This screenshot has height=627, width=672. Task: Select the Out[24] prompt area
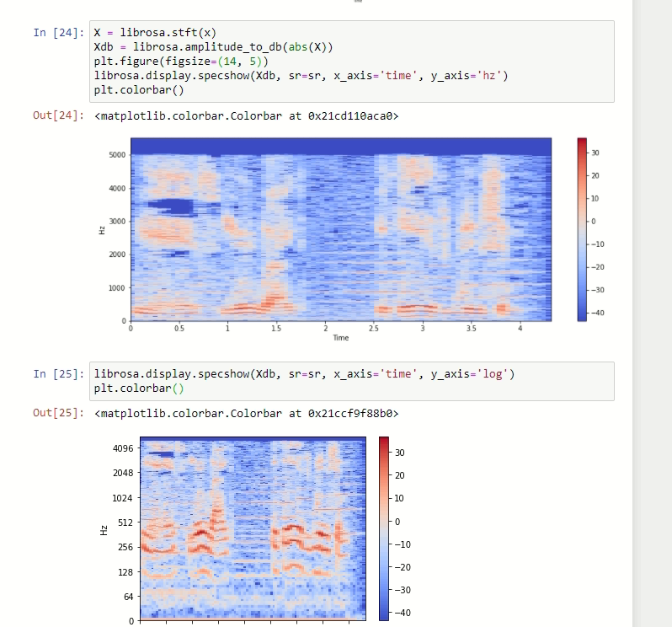click(59, 115)
